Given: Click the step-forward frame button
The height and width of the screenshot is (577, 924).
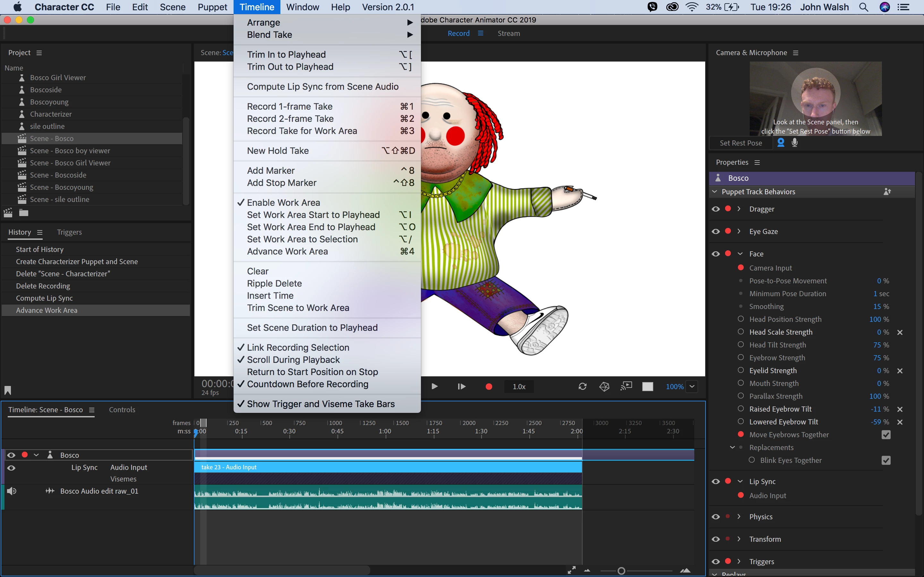Looking at the screenshot, I should 461,387.
